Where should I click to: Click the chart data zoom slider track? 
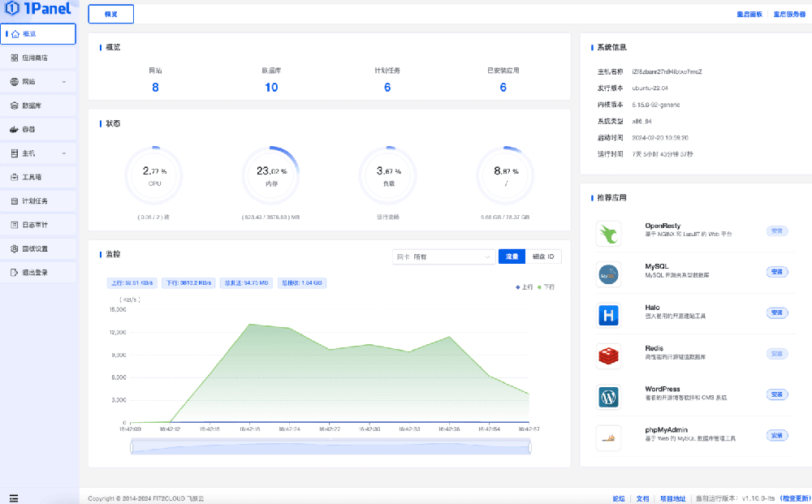(x=330, y=446)
